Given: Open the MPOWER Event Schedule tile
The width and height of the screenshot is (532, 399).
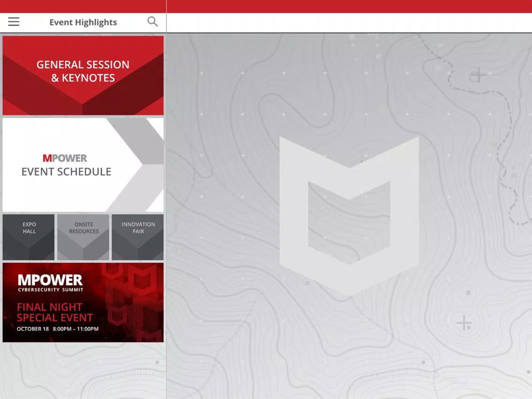Looking at the screenshot, I should 83,164.
